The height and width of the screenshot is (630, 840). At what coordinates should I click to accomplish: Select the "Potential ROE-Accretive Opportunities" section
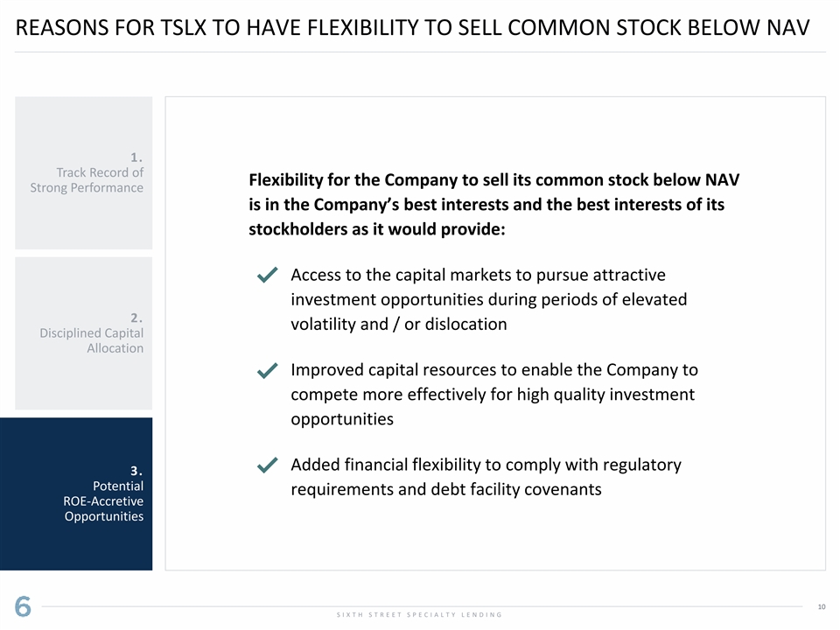(77, 493)
